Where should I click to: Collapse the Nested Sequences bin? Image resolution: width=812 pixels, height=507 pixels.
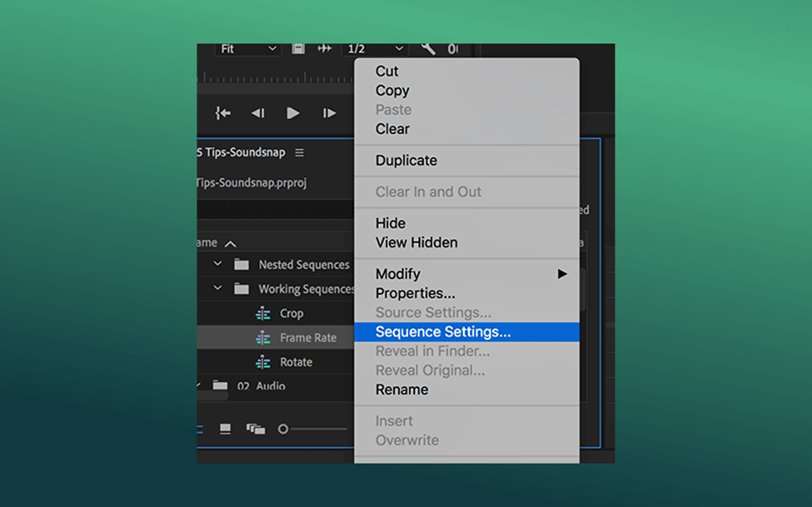point(217,264)
